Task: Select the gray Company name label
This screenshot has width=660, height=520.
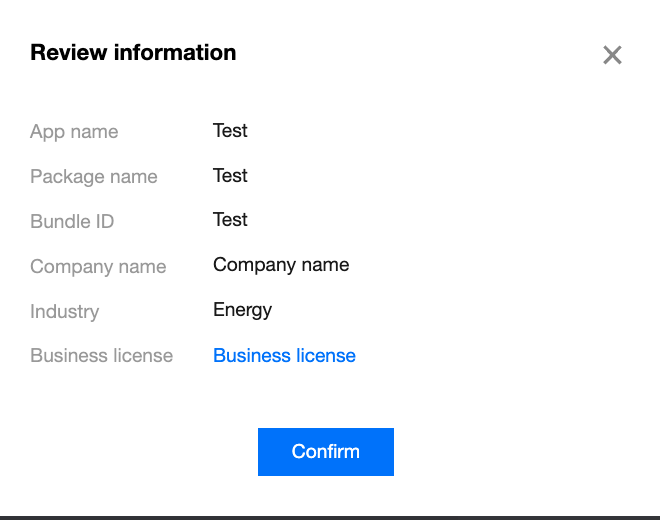Action: [98, 267]
